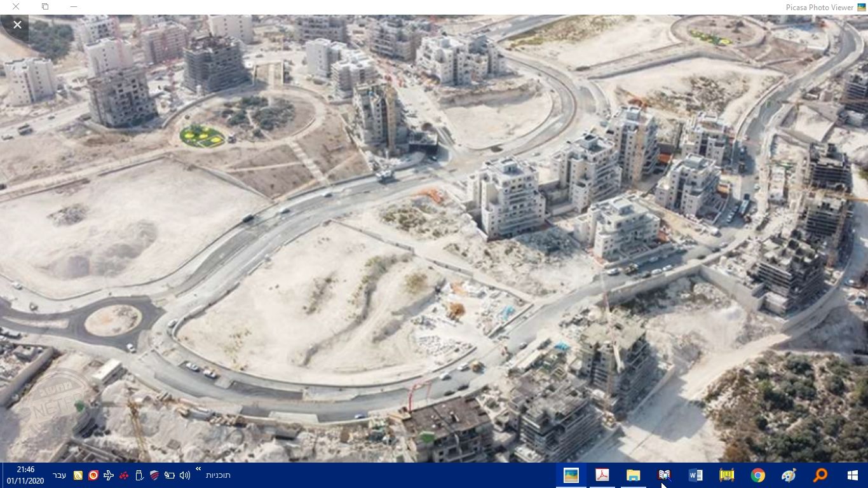Switch the עבר keyboard language indicator
Viewport: 868px width, 488px height.
coord(59,475)
